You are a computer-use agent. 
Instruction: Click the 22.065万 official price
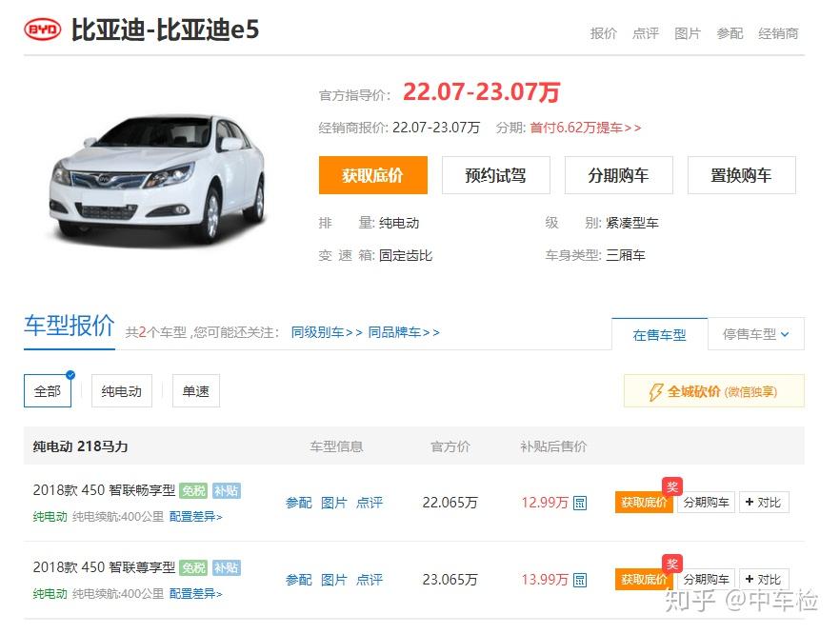point(450,503)
